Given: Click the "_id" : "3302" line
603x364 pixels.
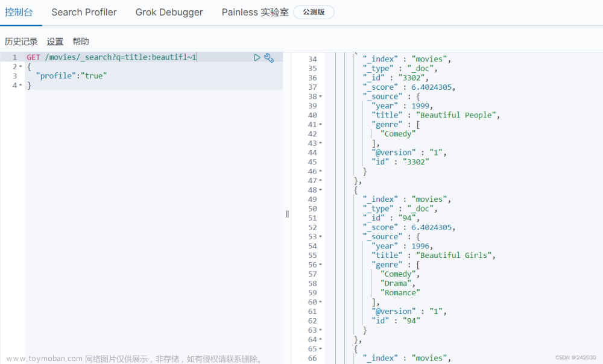Looking at the screenshot, I should 396,78.
